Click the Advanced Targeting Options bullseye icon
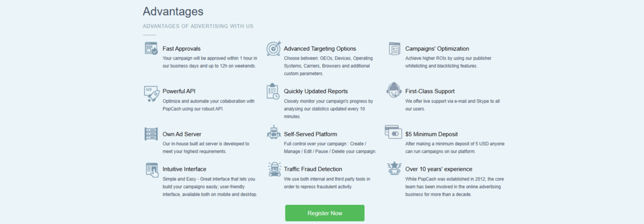The width and height of the screenshot is (644, 224). point(274,48)
